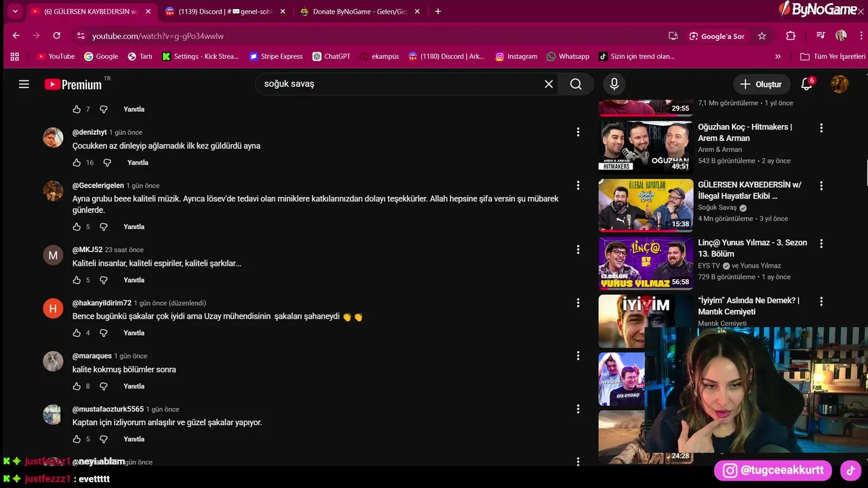Expand the tab search dropdown arrow
Screen dimensions: 868x488
coord(15,12)
